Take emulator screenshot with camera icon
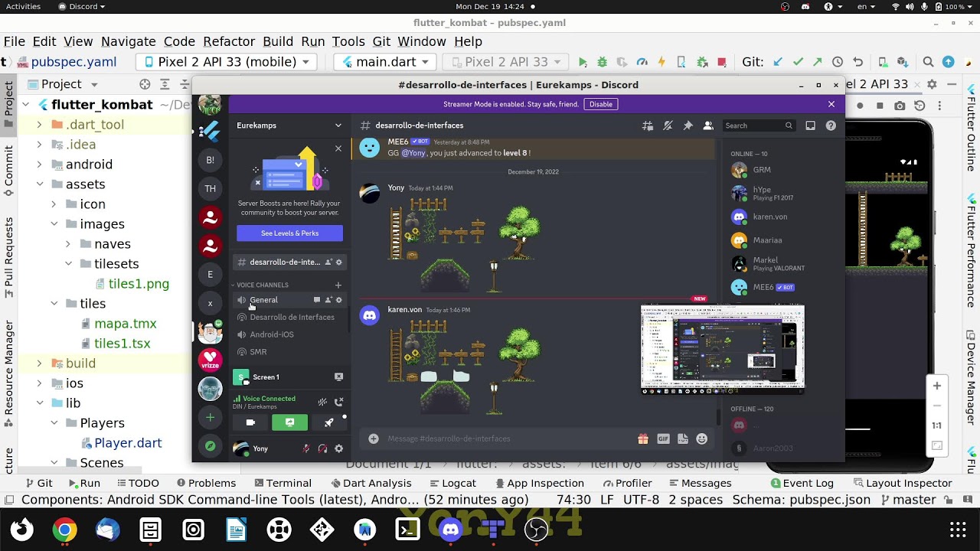Screen dimensions: 980x551 [x=900, y=106]
